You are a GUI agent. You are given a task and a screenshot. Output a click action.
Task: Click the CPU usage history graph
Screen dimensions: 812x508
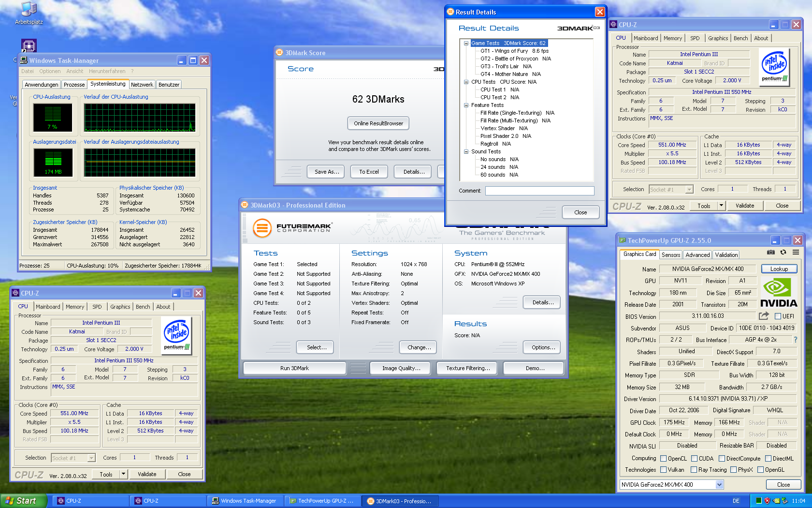tap(140, 118)
